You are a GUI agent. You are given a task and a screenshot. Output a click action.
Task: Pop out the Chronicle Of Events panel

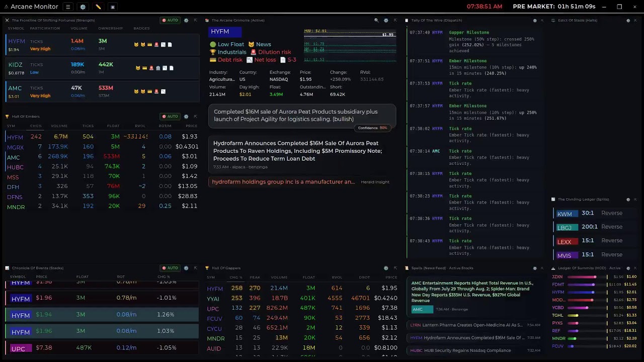(x=195, y=268)
